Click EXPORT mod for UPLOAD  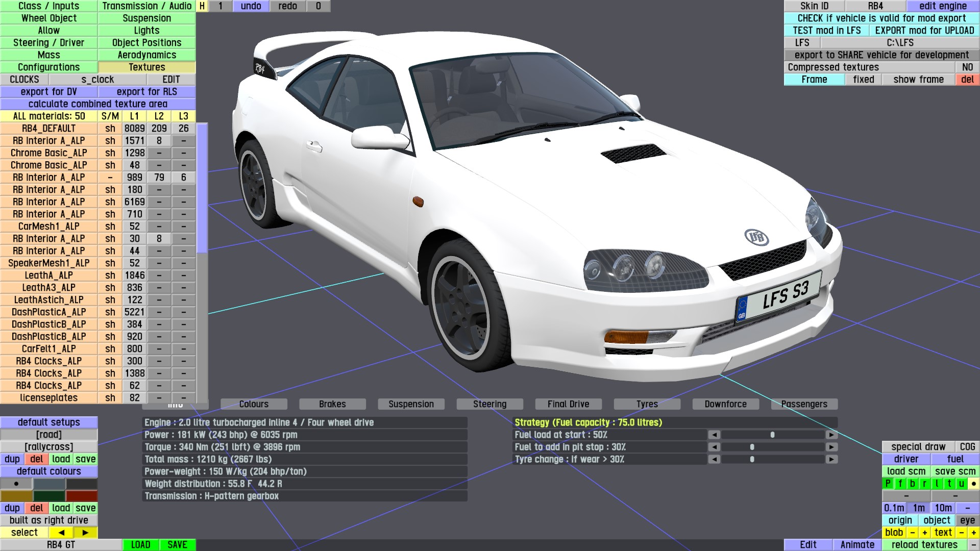coord(924,31)
